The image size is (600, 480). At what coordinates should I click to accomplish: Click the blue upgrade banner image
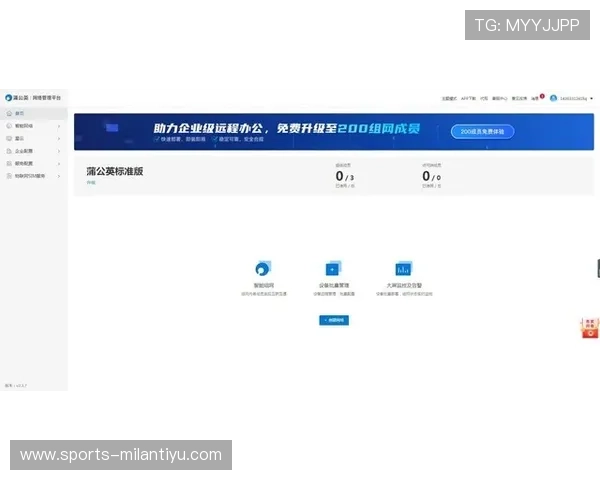tap(334, 131)
